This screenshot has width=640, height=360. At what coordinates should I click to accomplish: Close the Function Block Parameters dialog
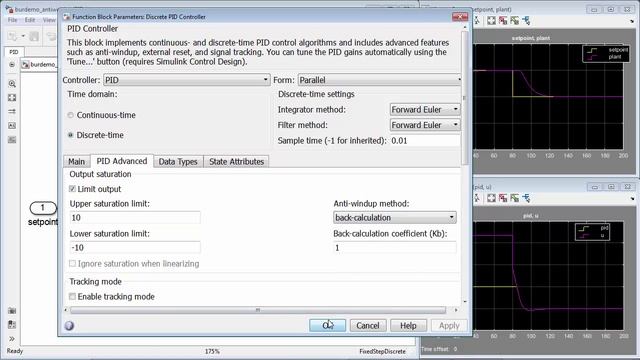460,17
